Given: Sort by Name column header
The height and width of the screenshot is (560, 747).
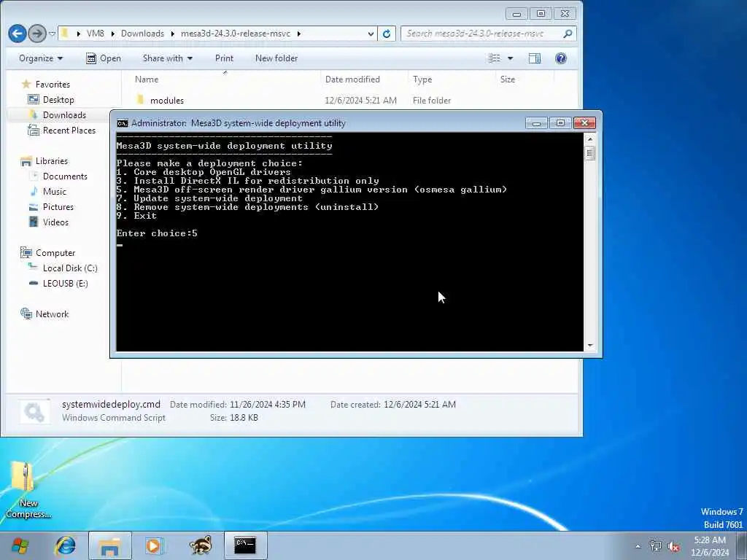Looking at the screenshot, I should 147,79.
